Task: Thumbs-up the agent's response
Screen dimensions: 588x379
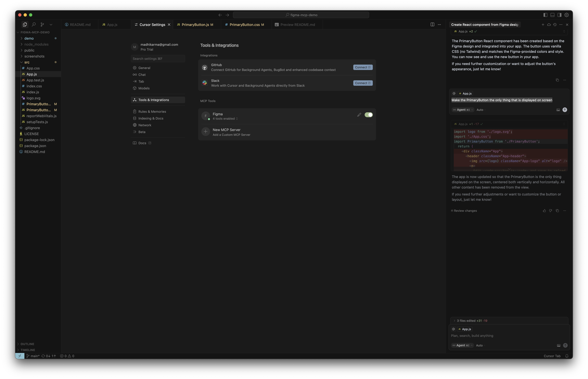Action: coord(544,211)
